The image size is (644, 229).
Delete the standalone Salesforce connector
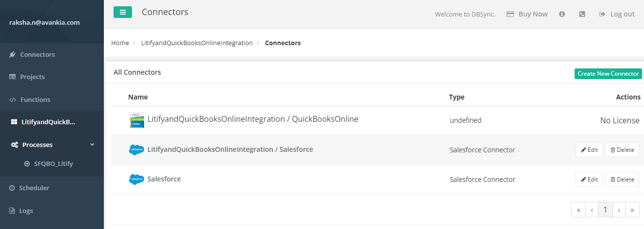(x=622, y=180)
